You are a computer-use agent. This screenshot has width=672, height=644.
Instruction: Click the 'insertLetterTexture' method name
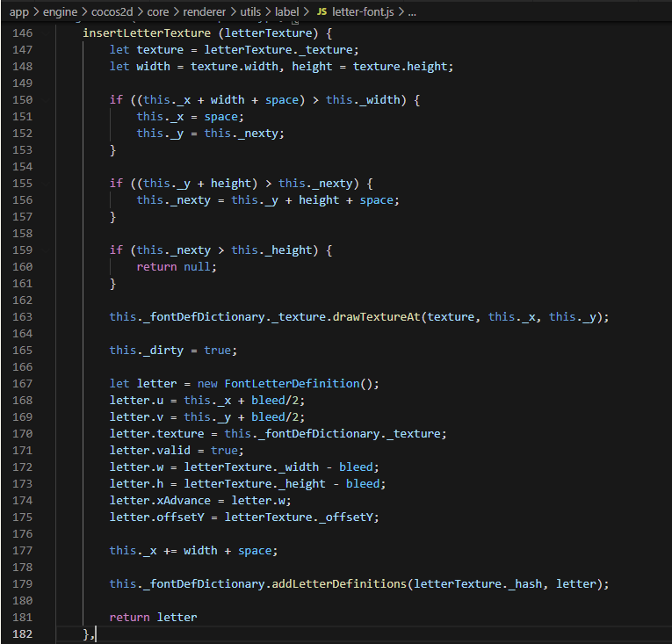pyautogui.click(x=147, y=33)
